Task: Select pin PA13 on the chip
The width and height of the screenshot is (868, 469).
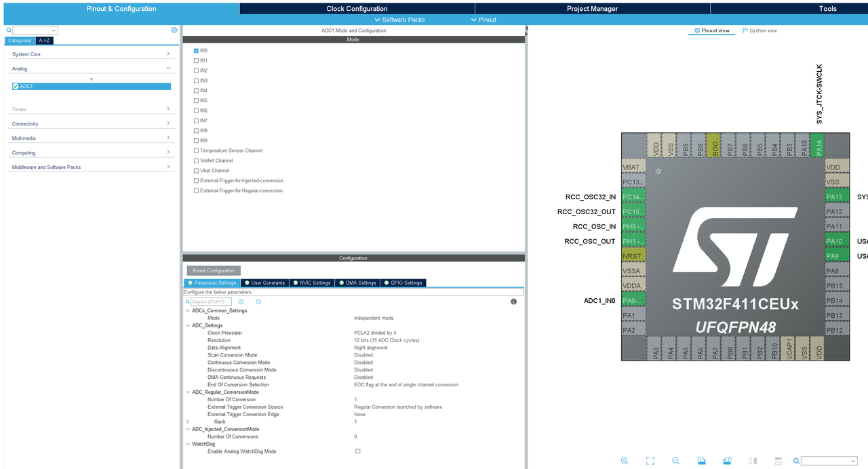Action: point(837,197)
